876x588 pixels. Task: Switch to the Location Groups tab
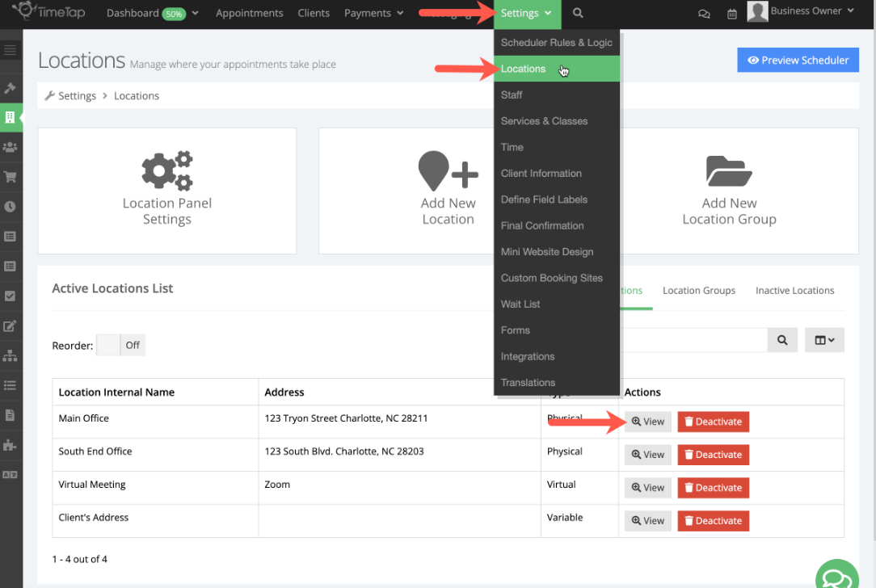(x=698, y=290)
